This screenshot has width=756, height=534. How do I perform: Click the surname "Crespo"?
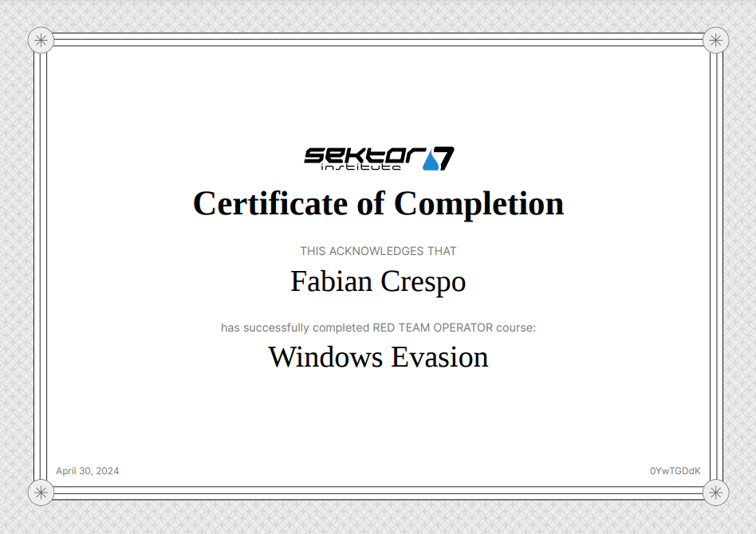click(x=423, y=281)
